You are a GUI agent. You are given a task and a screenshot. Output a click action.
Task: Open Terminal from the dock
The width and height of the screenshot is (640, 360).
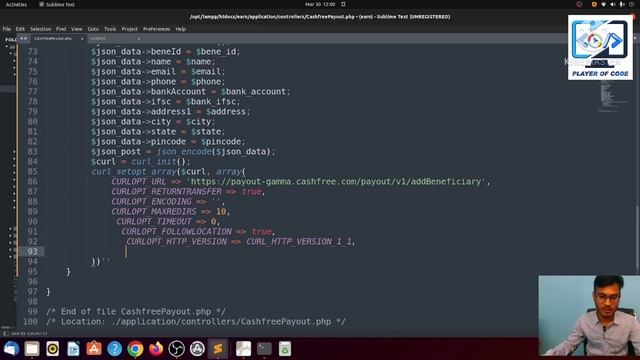[x=264, y=349]
